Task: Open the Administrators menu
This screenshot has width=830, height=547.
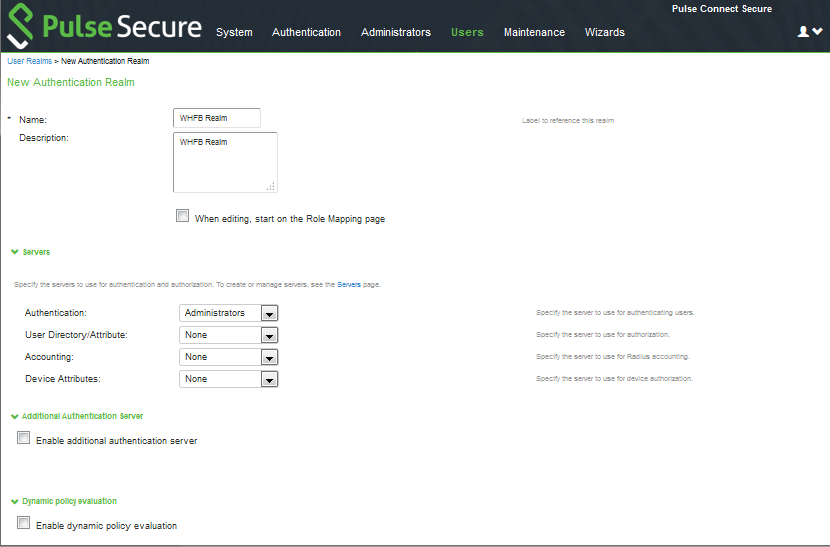Action: (395, 32)
